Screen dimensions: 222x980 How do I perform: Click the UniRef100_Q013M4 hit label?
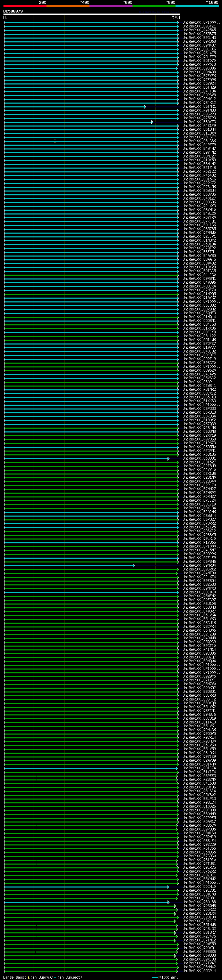199,129
